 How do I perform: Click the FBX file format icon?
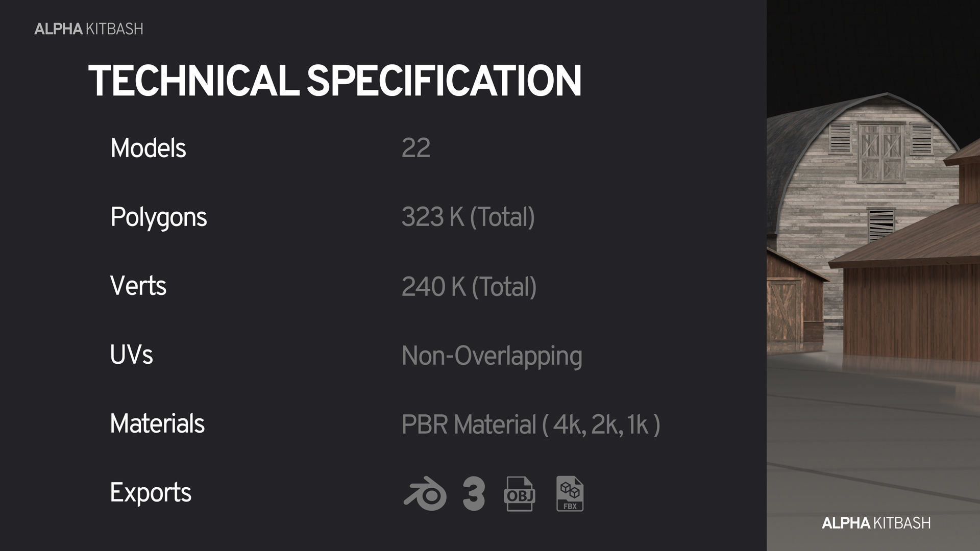(570, 494)
